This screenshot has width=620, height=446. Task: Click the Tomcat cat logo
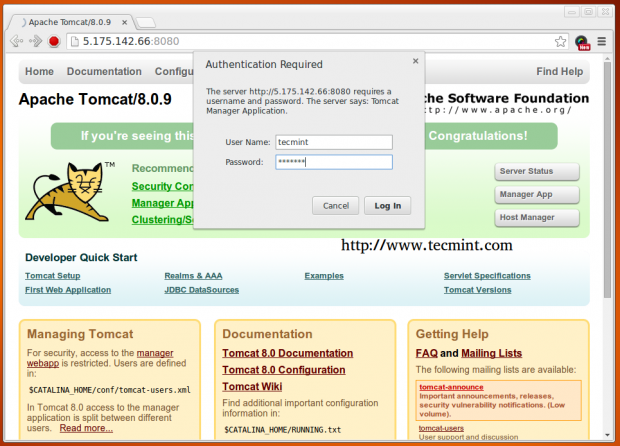point(68,191)
